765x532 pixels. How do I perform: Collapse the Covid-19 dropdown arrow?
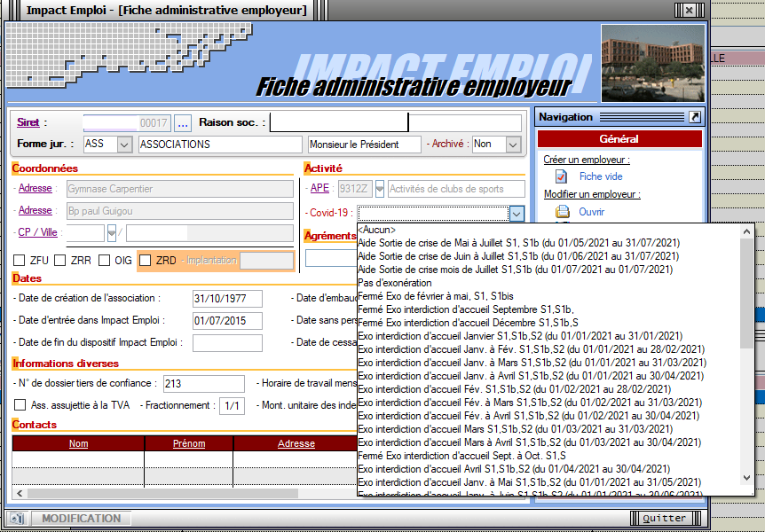[517, 214]
